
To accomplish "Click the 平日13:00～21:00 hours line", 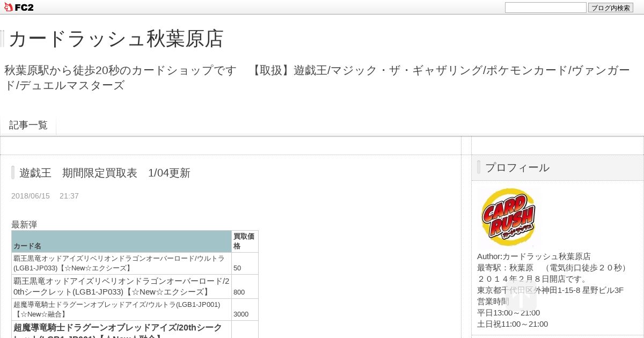I will coord(509,313).
